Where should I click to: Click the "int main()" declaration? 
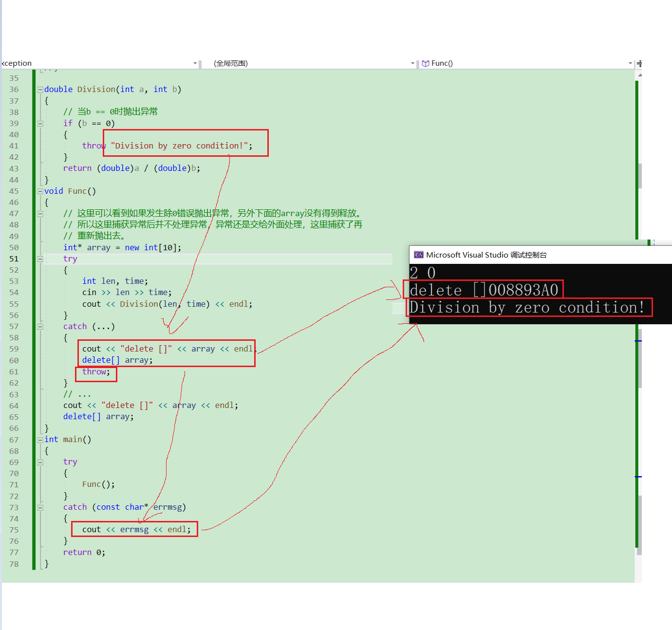(68, 440)
